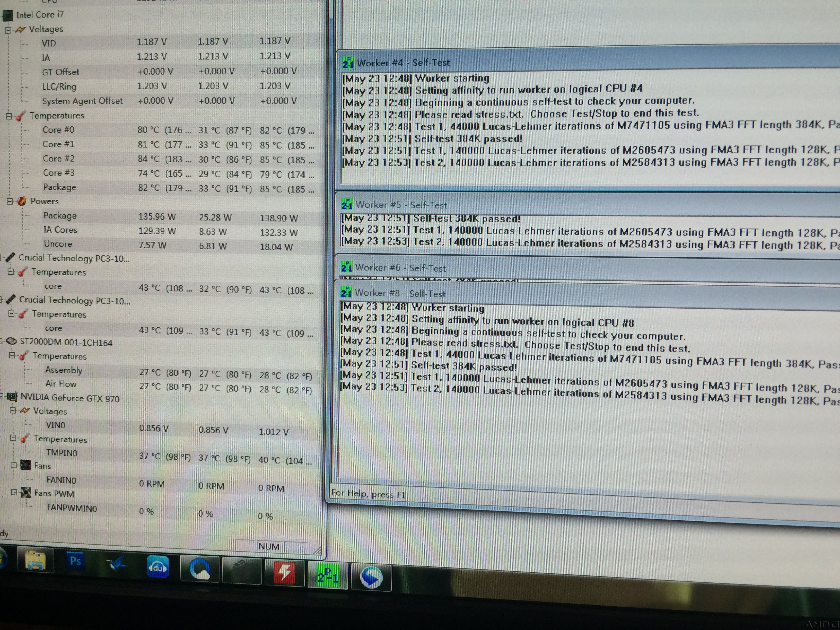Click the first Crucial Technology memory icon

[11, 257]
